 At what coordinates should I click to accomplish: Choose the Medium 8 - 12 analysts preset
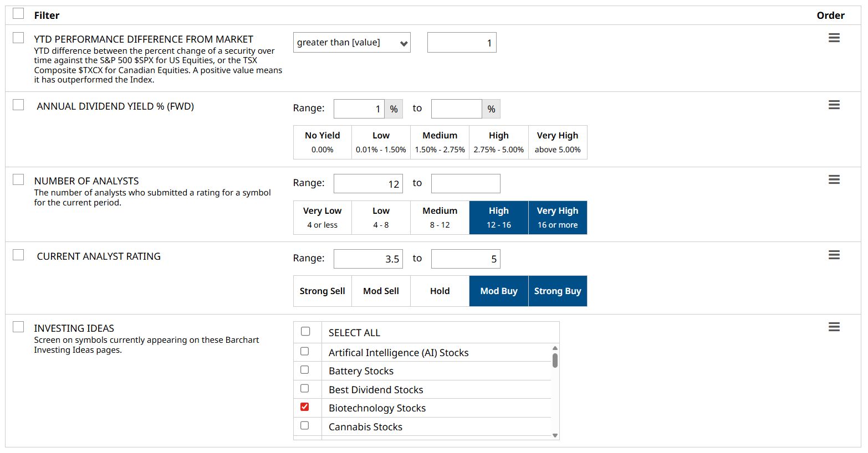coord(440,218)
